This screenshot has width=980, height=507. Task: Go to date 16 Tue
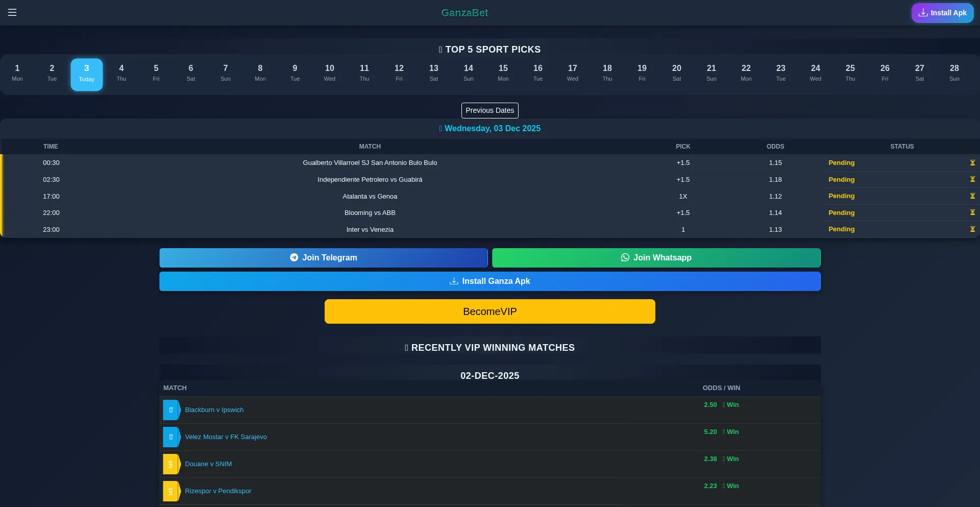(538, 73)
